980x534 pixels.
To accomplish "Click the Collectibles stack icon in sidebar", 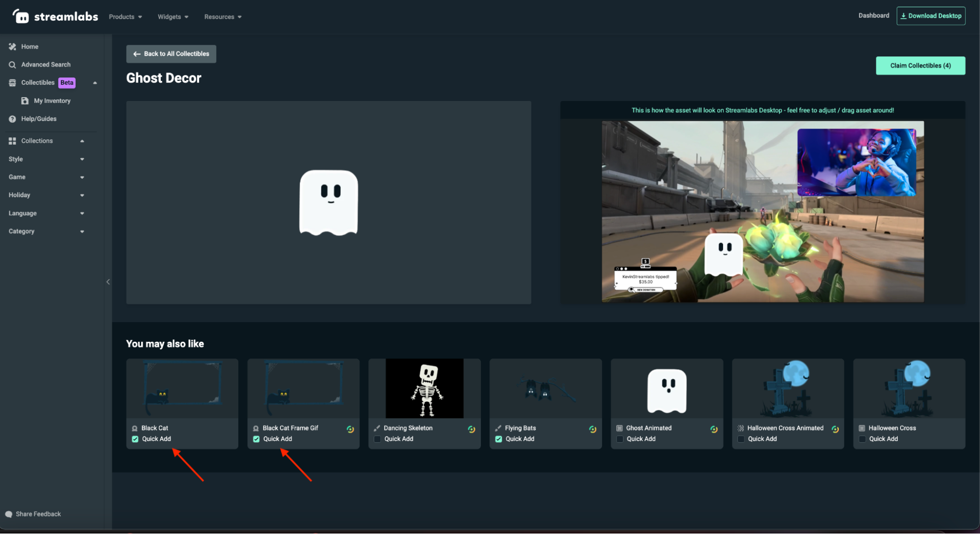I will click(12, 82).
